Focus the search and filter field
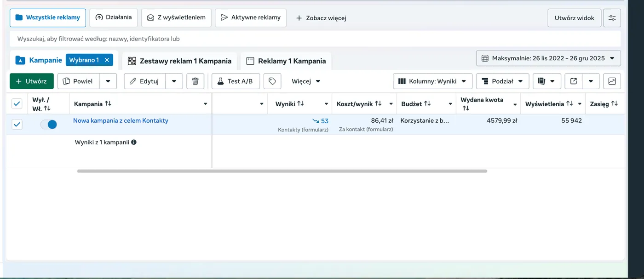Screen dimensions: 644x279 pos(315,39)
